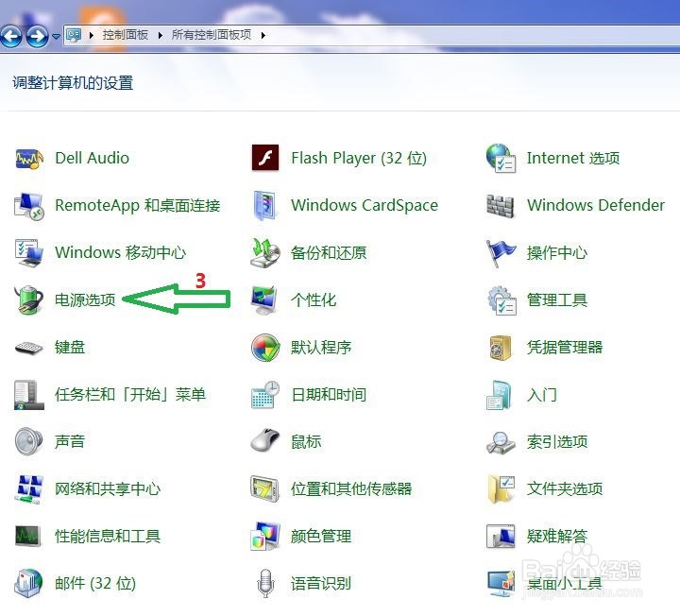Open the 文件夹选项 link

[x=565, y=488]
